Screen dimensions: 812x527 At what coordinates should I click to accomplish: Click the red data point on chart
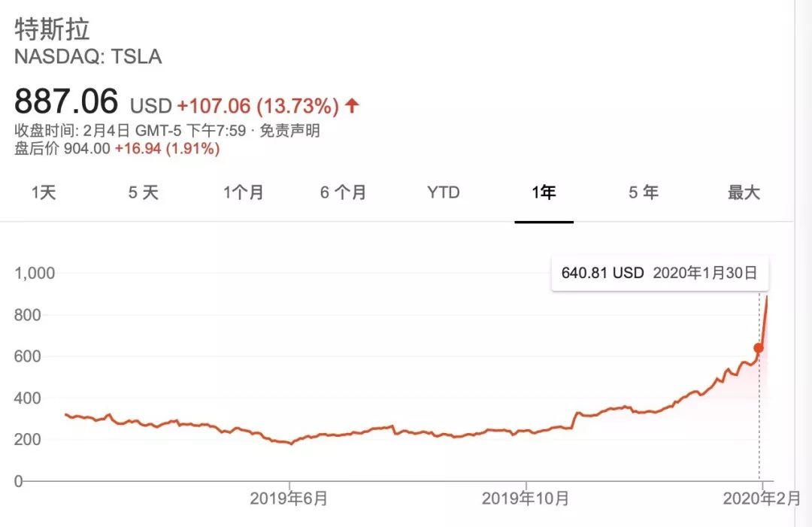[x=759, y=348]
